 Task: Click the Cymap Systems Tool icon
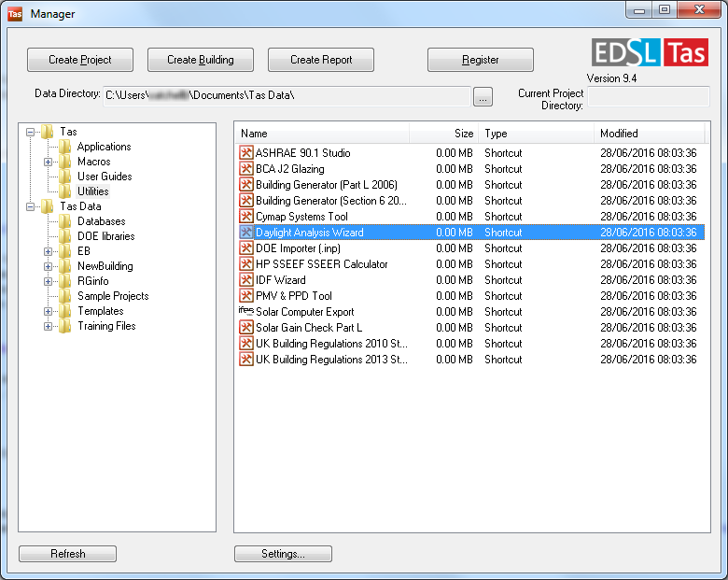click(246, 216)
